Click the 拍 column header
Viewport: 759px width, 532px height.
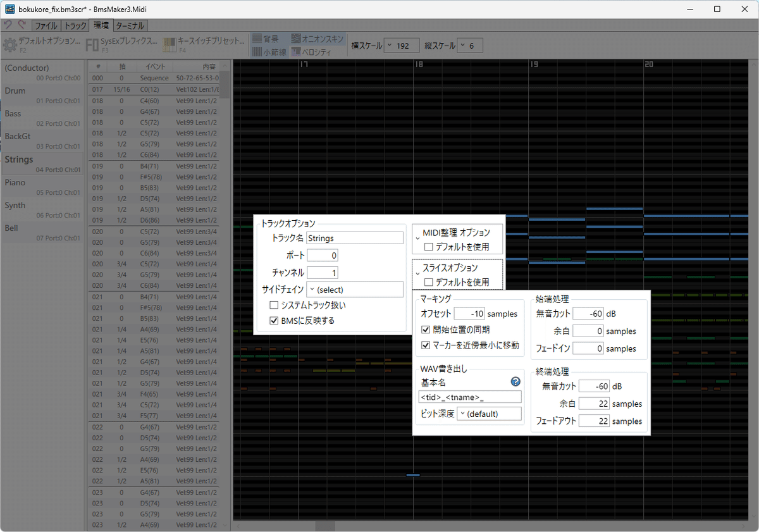pyautogui.click(x=123, y=66)
